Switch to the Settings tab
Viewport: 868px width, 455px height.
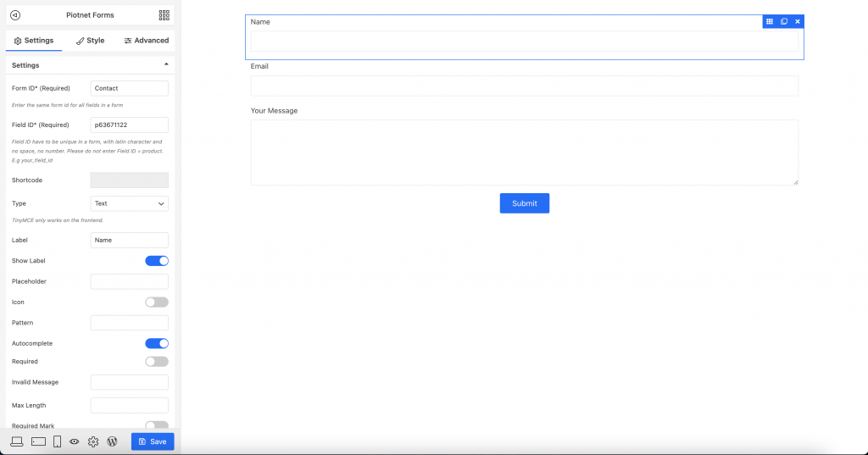[34, 41]
